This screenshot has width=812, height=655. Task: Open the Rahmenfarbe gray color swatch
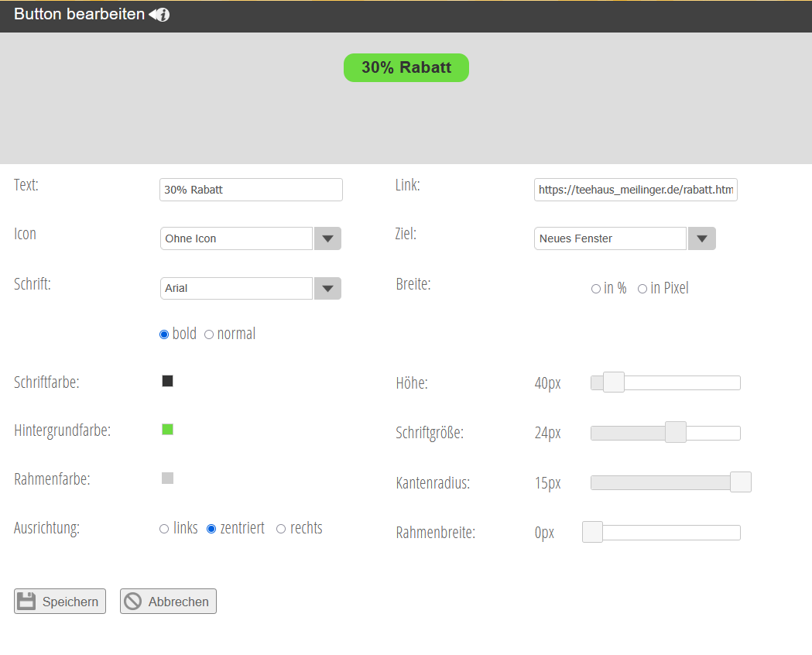tap(167, 478)
